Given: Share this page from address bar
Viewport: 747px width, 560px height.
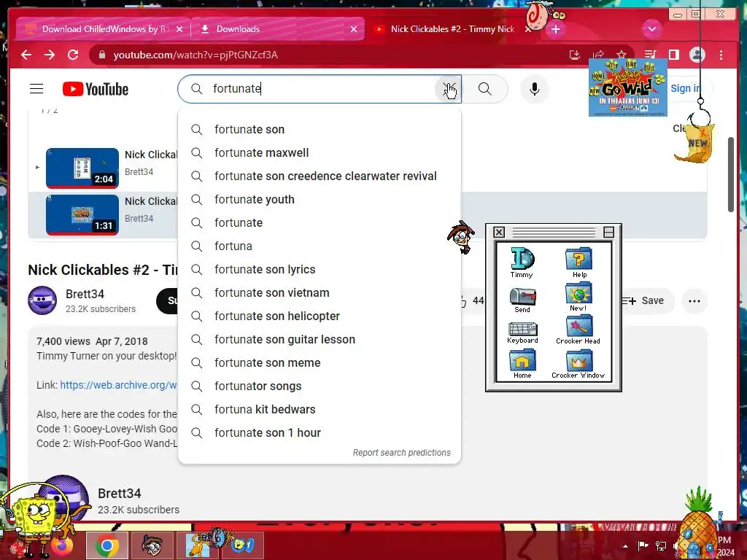Looking at the screenshot, I should click(598, 55).
